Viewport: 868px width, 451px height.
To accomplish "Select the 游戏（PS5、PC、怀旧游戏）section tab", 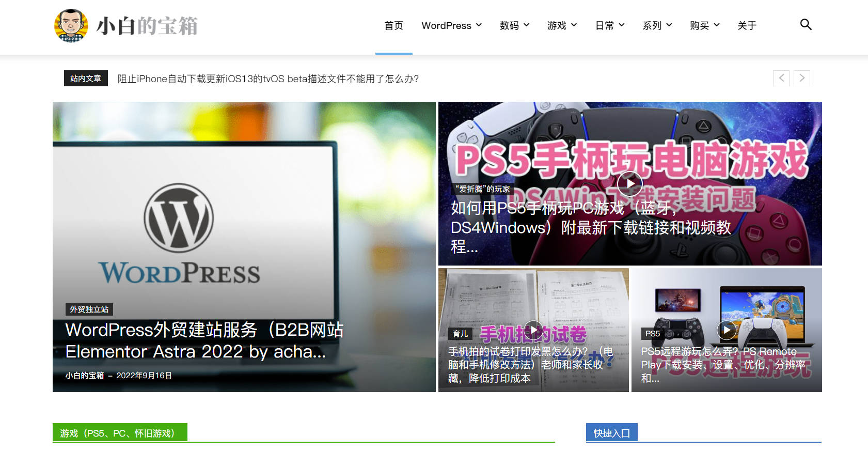I will tap(120, 433).
